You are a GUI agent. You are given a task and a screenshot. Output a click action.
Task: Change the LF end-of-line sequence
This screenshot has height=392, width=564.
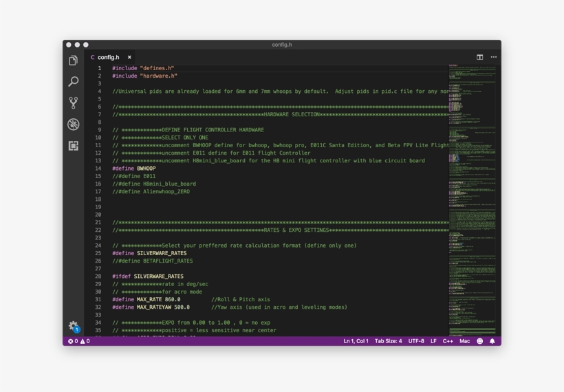(433, 341)
